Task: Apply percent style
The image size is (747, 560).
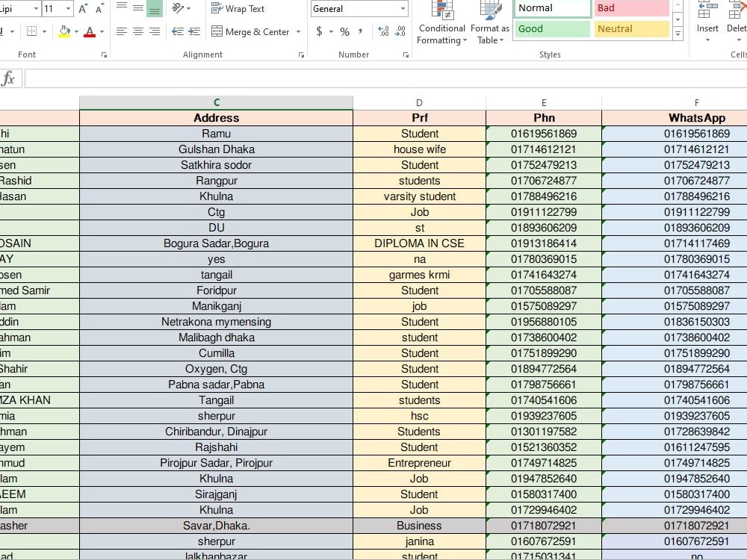Action: coord(345,32)
